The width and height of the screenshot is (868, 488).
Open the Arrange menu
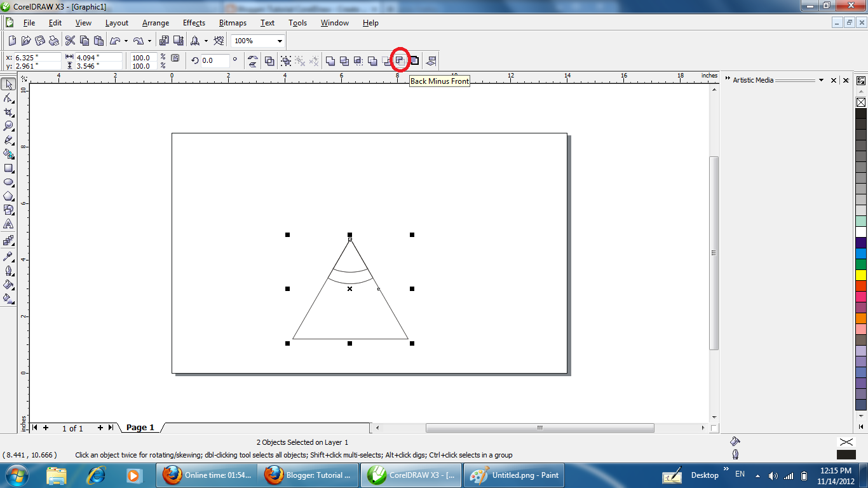(x=156, y=23)
